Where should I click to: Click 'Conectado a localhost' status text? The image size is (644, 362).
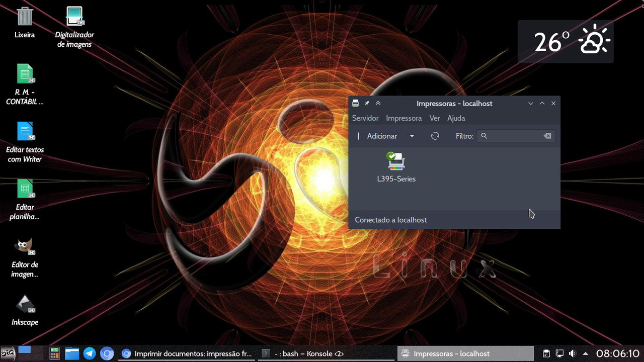pyautogui.click(x=390, y=220)
